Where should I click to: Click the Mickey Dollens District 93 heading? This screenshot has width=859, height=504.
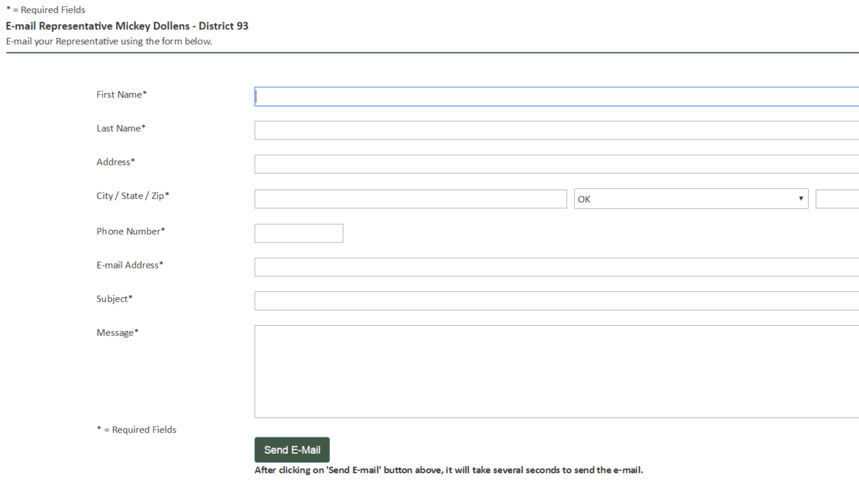pyautogui.click(x=127, y=26)
